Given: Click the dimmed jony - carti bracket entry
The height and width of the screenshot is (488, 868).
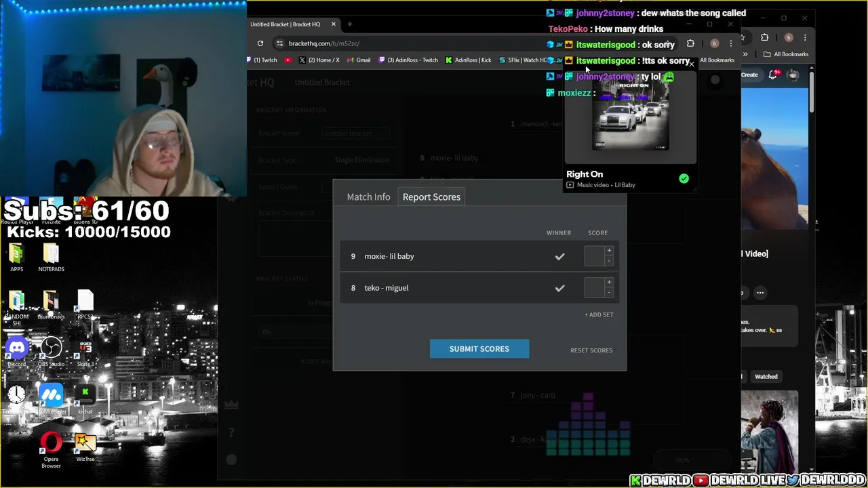Looking at the screenshot, I should click(538, 395).
